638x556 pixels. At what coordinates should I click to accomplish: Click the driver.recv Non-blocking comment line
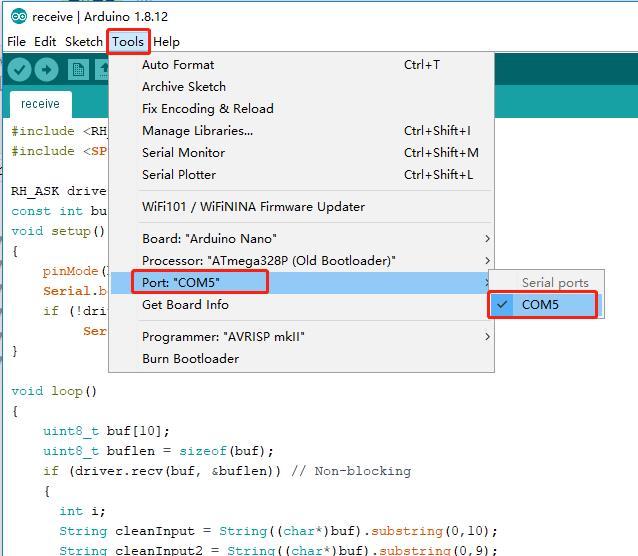[227, 471]
